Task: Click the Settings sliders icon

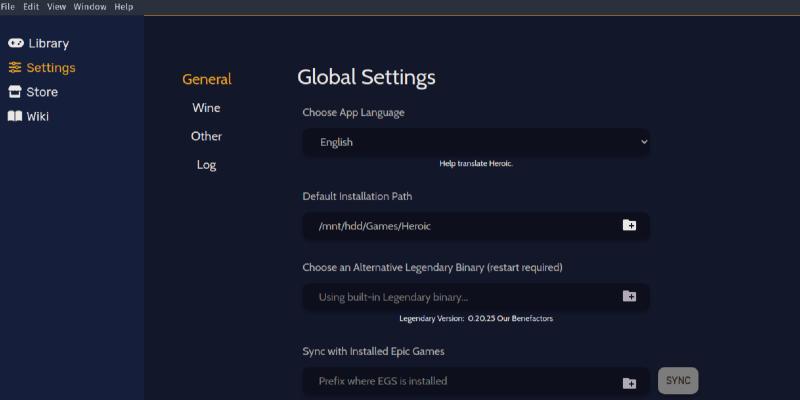Action: (15, 68)
